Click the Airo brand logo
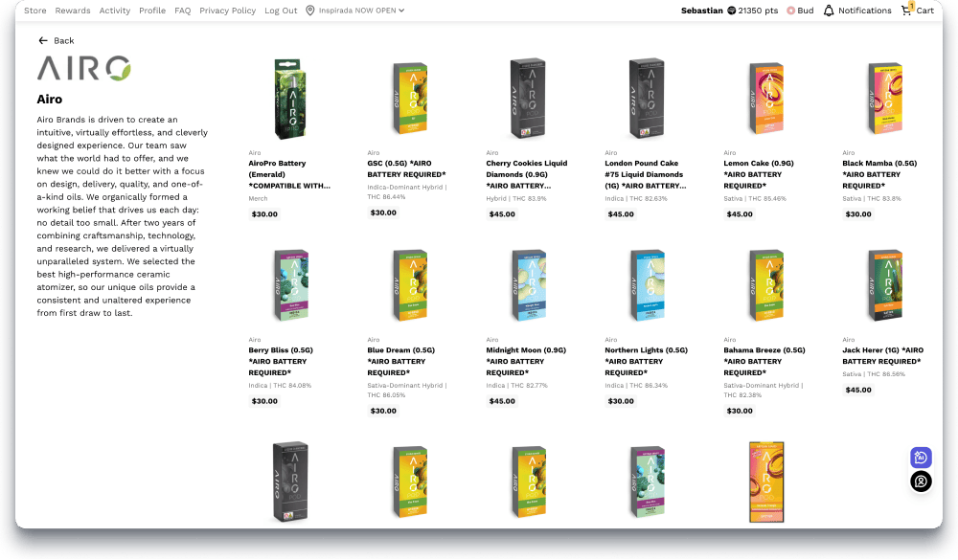The height and width of the screenshot is (560, 958). pos(84,68)
